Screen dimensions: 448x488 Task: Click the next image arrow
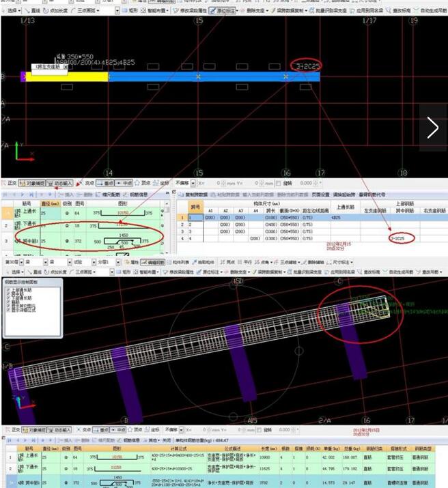point(433,128)
